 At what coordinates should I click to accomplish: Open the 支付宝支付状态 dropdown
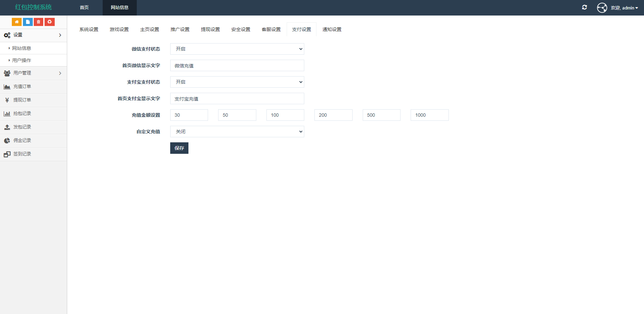tap(237, 82)
